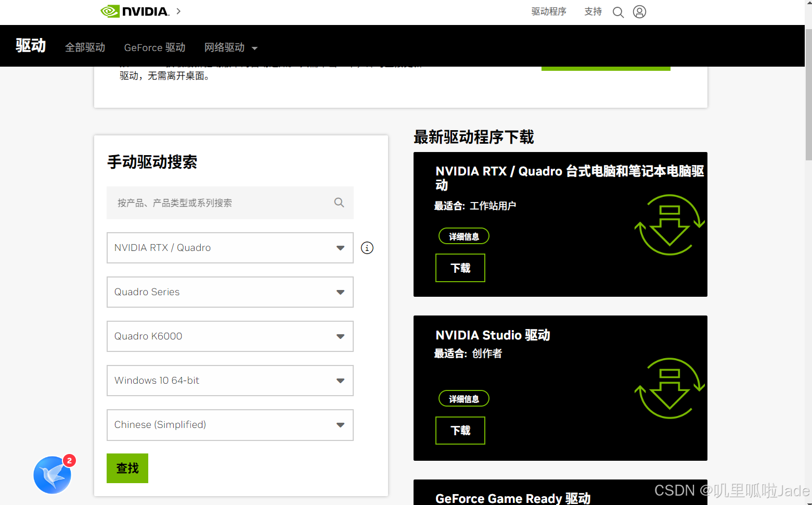Image resolution: width=812 pixels, height=505 pixels.
Task: Open the user account icon
Action: [639, 11]
